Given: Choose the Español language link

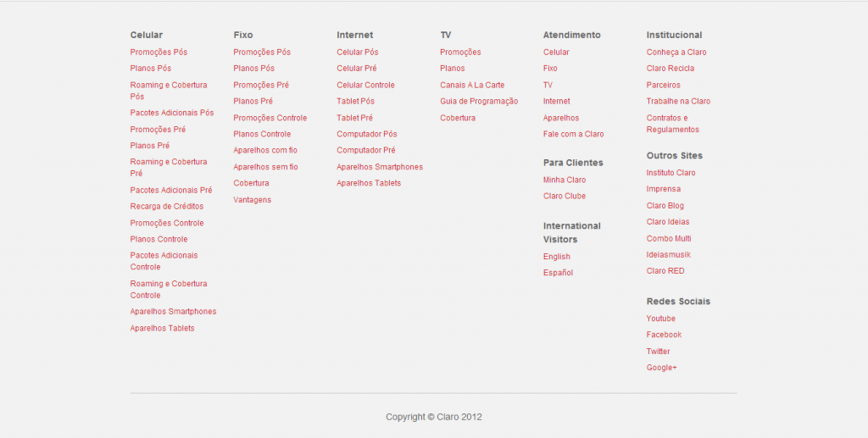Looking at the screenshot, I should pyautogui.click(x=559, y=273).
